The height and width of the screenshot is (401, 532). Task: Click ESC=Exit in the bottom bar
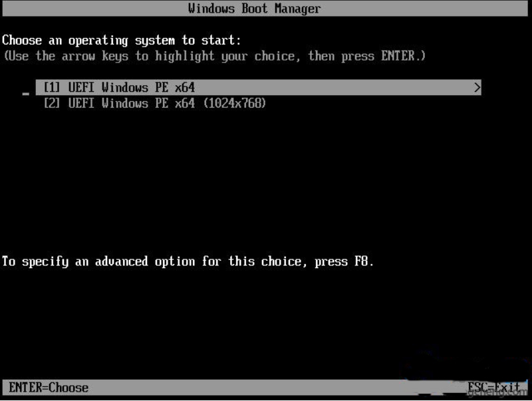(493, 387)
